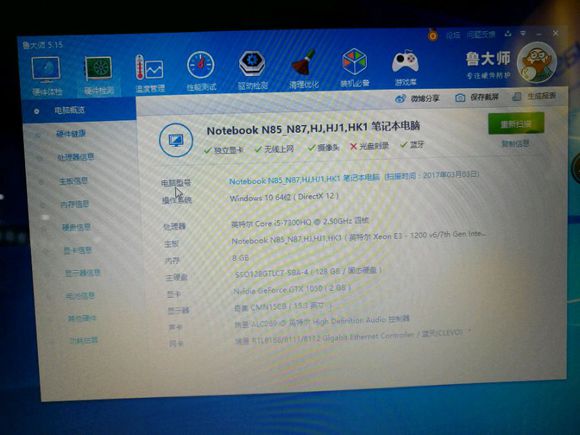The width and height of the screenshot is (580, 435).
Task: Click the orange medal icon in title bar
Action: 432,36
